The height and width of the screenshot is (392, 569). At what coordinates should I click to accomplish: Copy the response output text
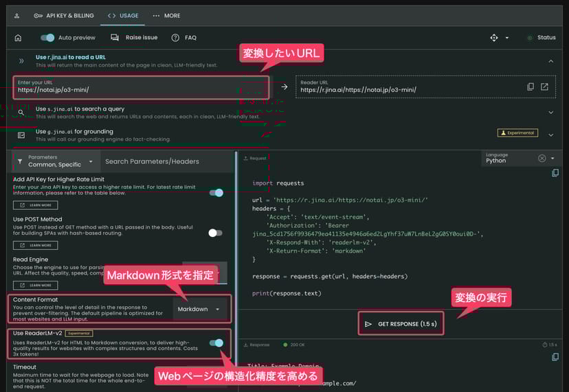pyautogui.click(x=555, y=356)
